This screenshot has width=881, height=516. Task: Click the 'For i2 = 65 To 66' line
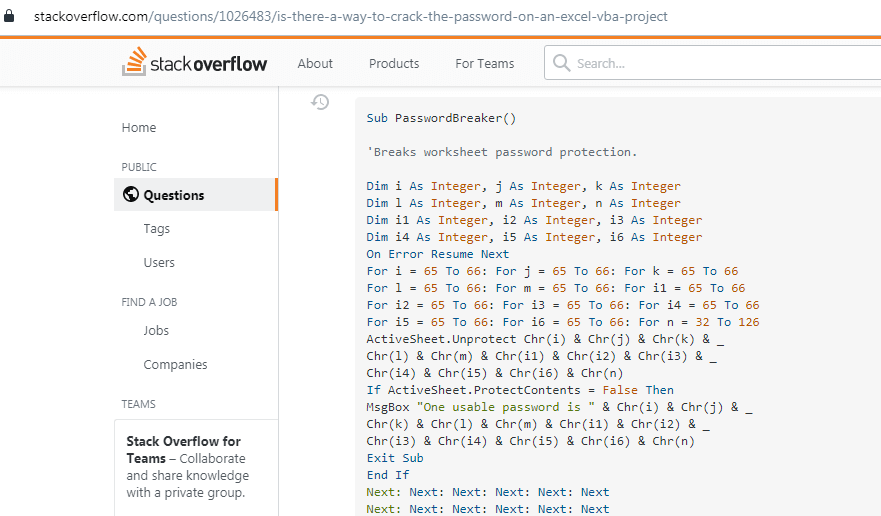tap(562, 305)
